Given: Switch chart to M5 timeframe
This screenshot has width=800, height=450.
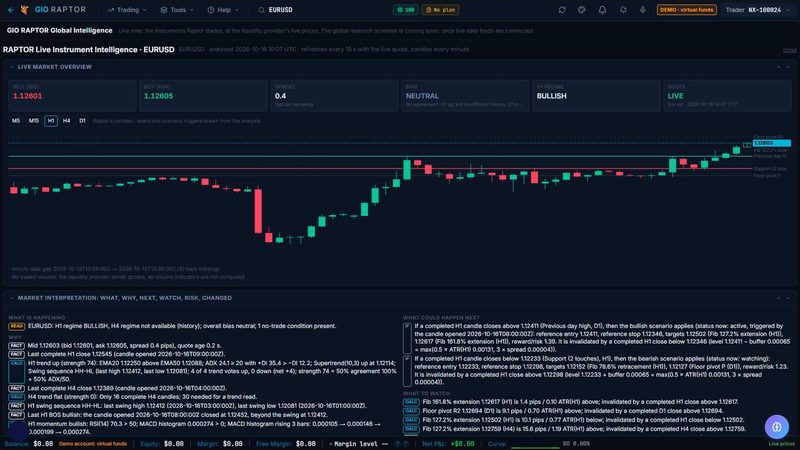Looking at the screenshot, I should click(x=16, y=121).
